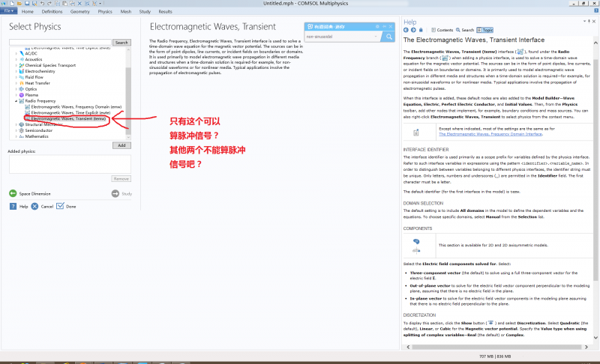Screen dimensions: 600x364
Task: Select the Heat Transfer flame icon
Action: click(x=22, y=83)
